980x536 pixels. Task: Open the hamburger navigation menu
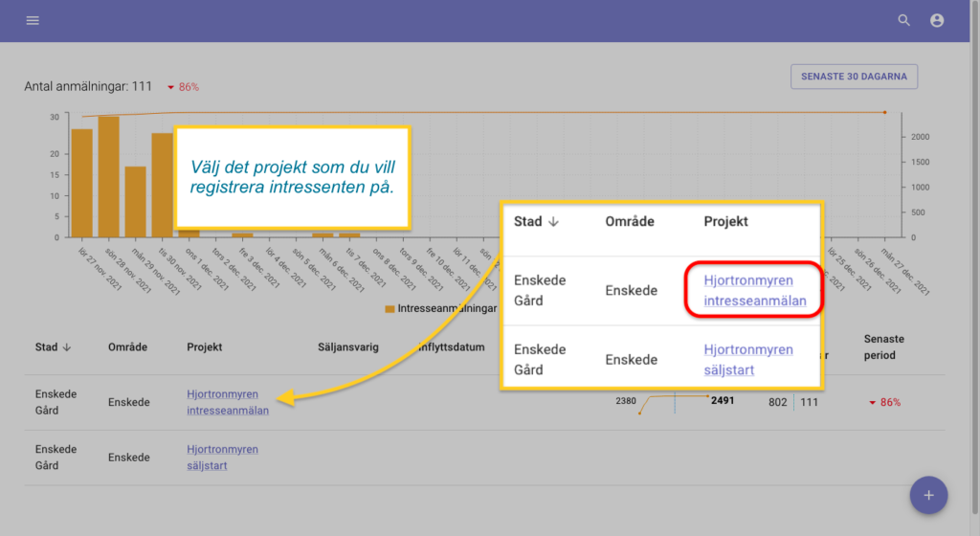(x=33, y=20)
